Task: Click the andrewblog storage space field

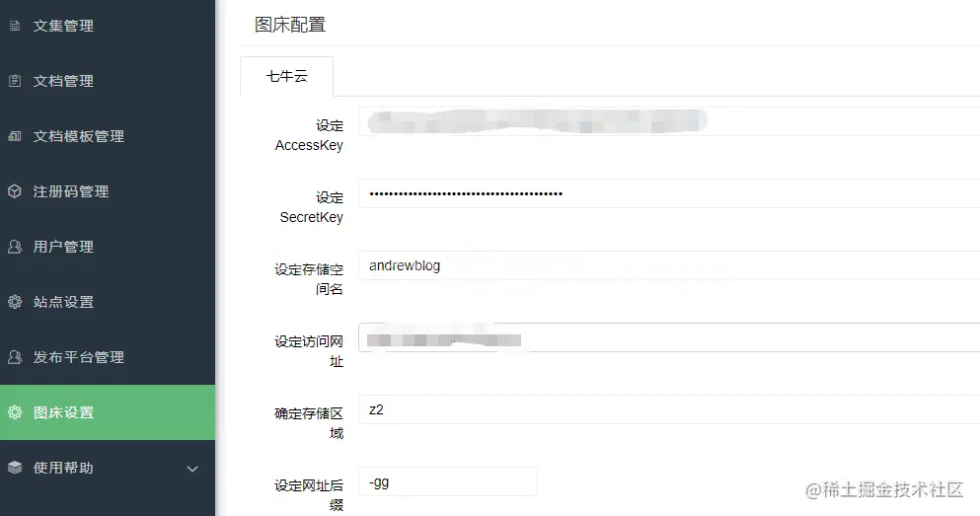Action: (x=669, y=265)
